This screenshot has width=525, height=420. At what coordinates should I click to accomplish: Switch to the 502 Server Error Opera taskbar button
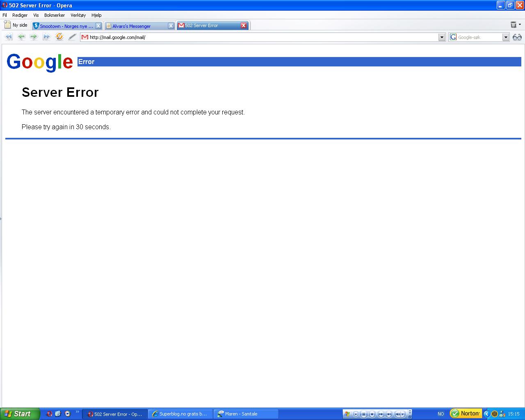115,414
